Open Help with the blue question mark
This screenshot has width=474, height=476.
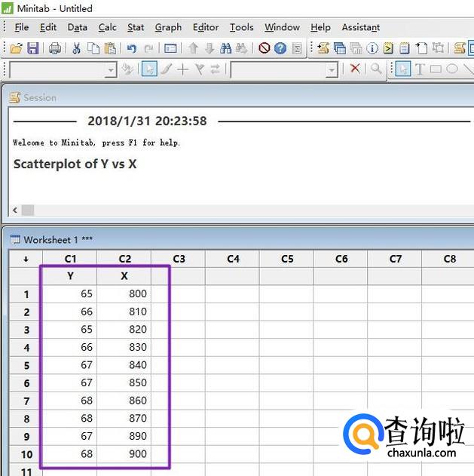tap(280, 48)
